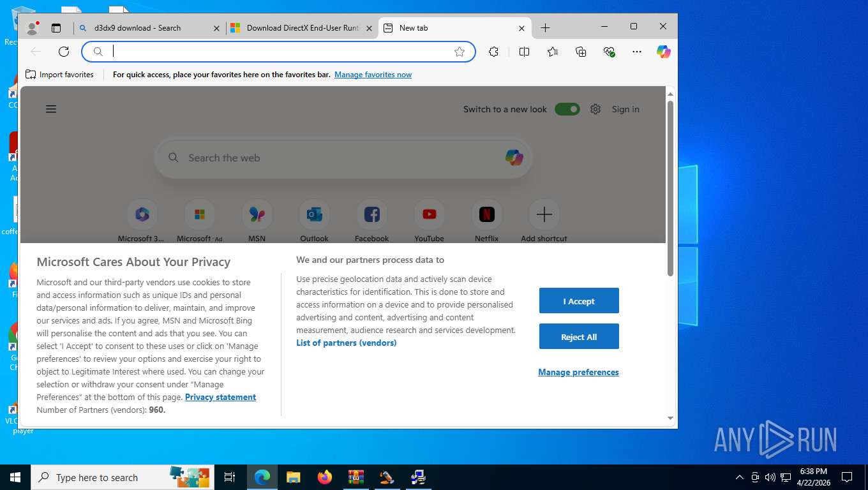Open Manage preferences link

578,372
